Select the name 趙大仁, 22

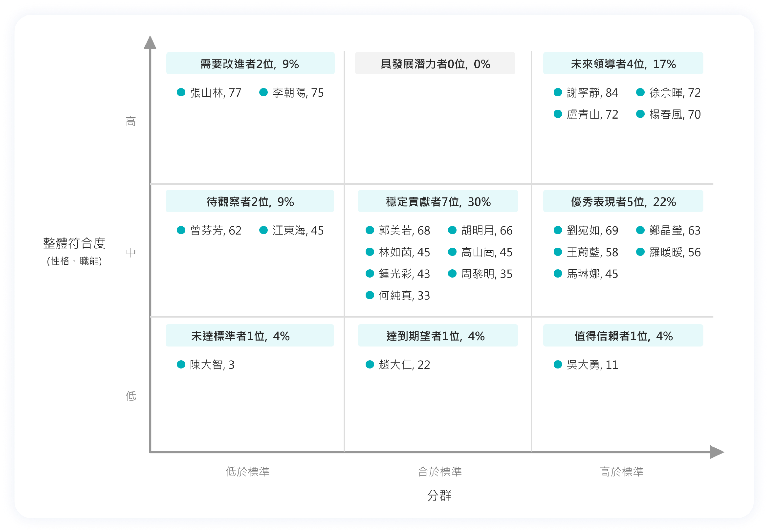coord(404,365)
